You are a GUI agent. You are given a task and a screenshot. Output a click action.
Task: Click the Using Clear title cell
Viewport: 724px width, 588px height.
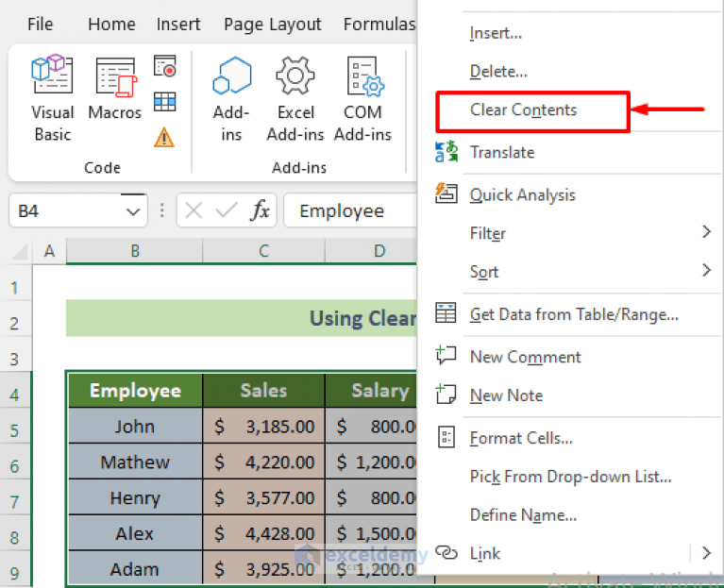241,318
